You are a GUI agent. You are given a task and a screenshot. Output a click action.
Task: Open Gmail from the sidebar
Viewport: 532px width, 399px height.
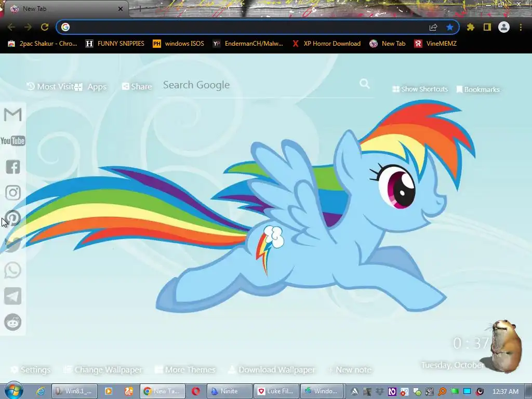(x=13, y=115)
